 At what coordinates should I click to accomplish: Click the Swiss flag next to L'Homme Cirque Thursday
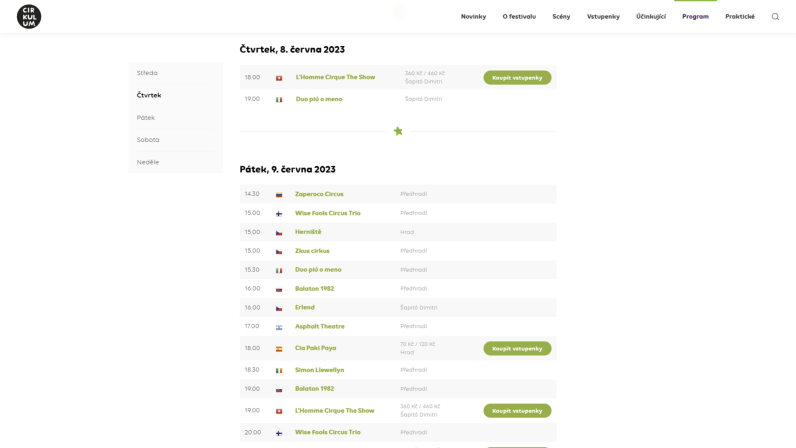[x=279, y=78]
